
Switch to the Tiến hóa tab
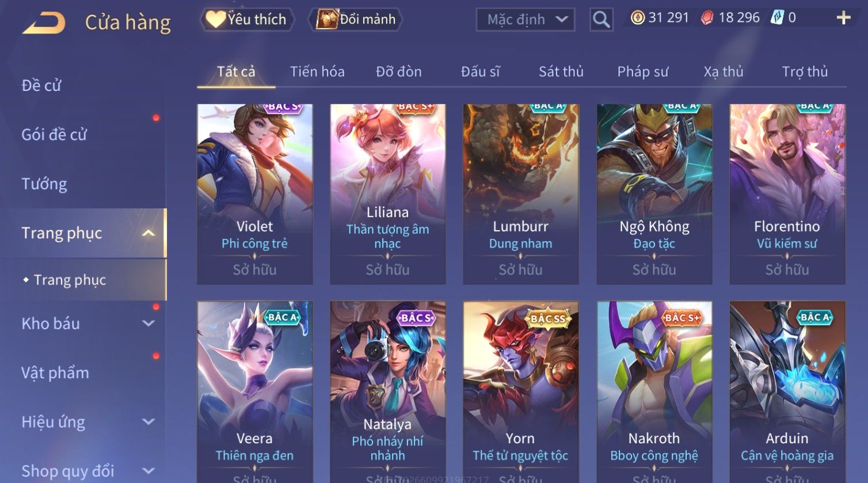[x=317, y=71]
